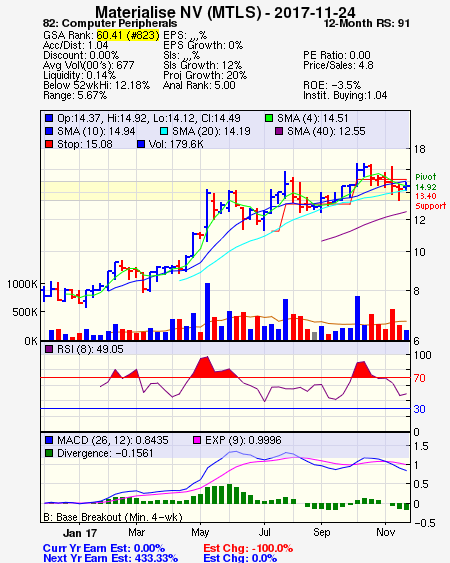Screen dimensions: 450x563
Task: Click the Divergence: -0.1561 legend text
Action: point(105,453)
